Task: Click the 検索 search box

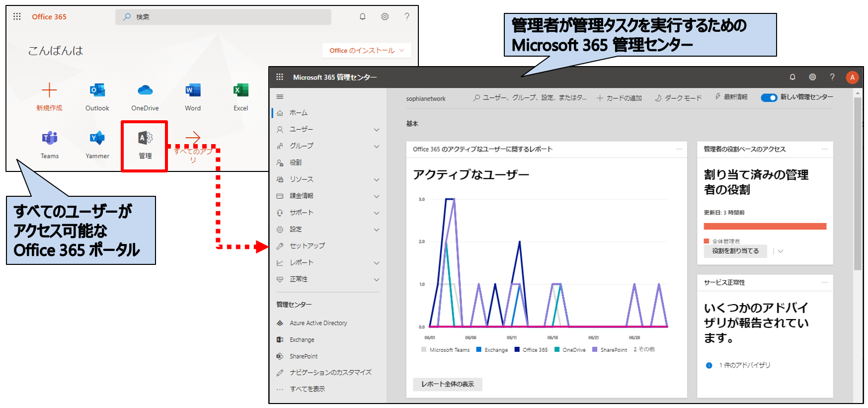Action: pos(224,17)
